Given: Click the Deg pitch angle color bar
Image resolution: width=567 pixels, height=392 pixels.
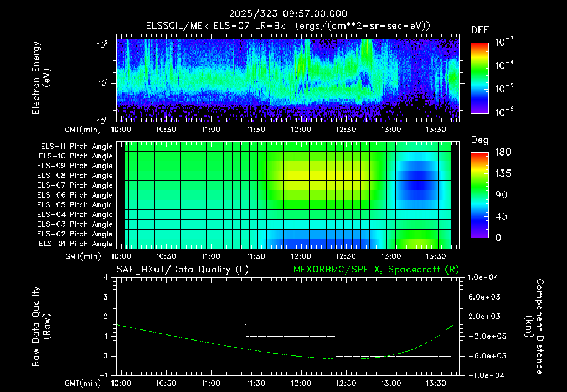Looking at the screenshot, I should point(480,195).
